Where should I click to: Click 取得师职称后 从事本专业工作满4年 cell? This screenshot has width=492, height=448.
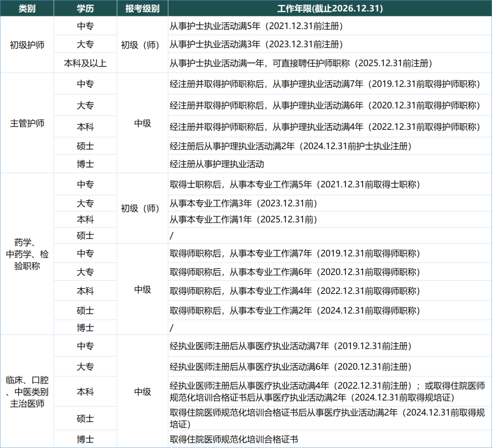[330, 291]
